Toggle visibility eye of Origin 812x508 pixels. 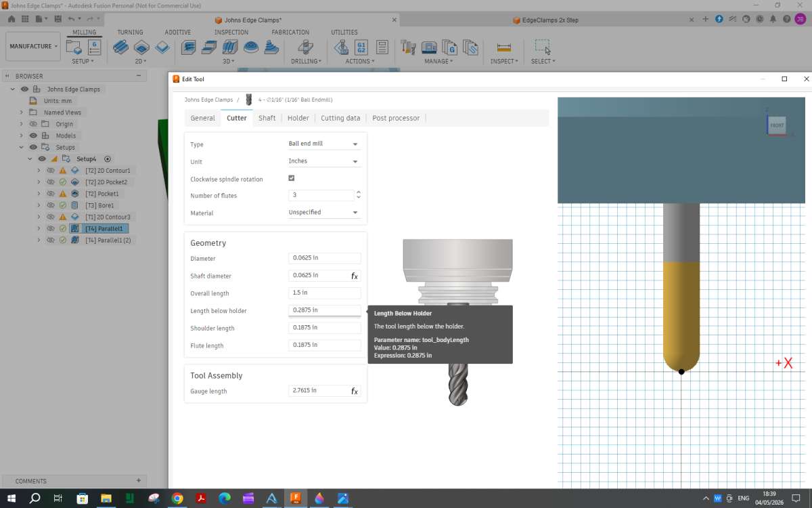[33, 124]
